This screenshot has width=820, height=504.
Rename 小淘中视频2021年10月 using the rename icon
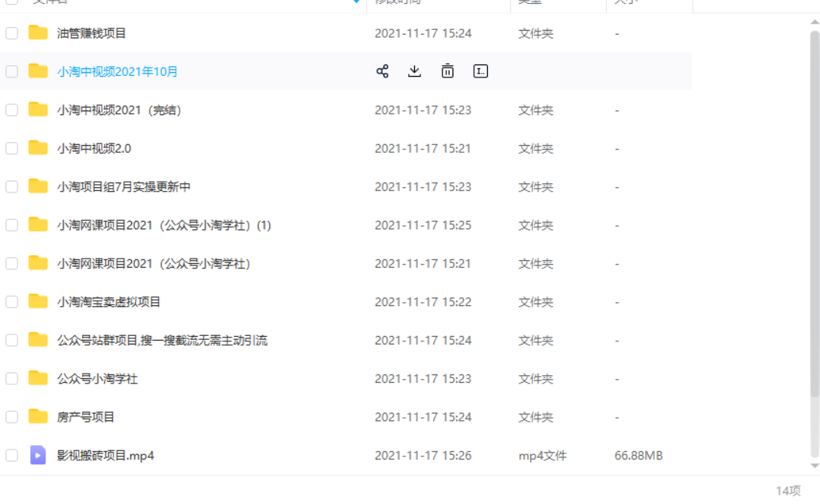[x=481, y=71]
